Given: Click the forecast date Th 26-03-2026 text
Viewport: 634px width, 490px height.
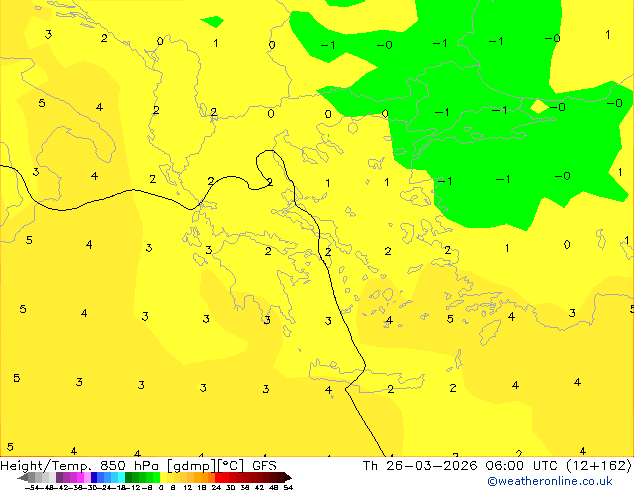Looking at the screenshot, I should point(420,466).
